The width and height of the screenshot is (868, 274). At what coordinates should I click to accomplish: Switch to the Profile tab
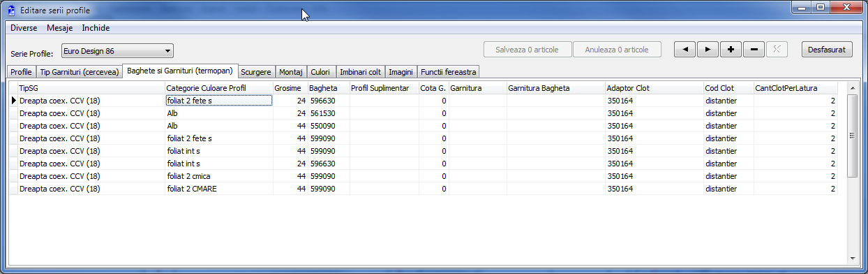[x=21, y=72]
